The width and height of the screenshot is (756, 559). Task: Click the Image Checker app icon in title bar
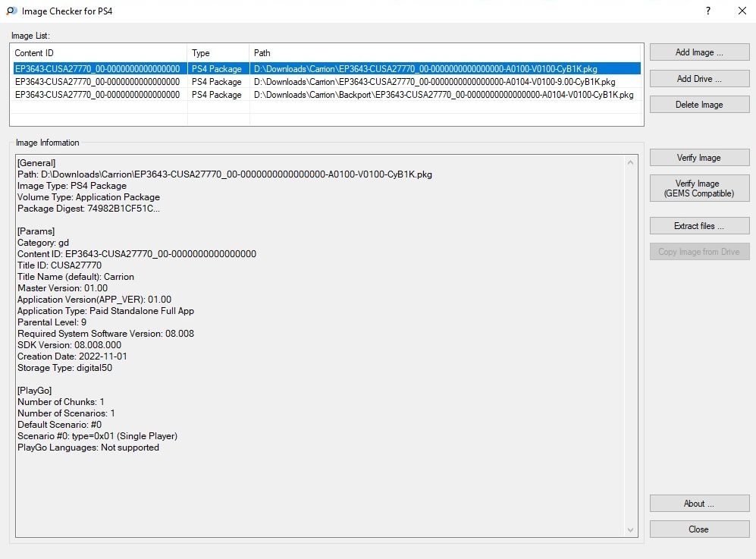(x=11, y=11)
